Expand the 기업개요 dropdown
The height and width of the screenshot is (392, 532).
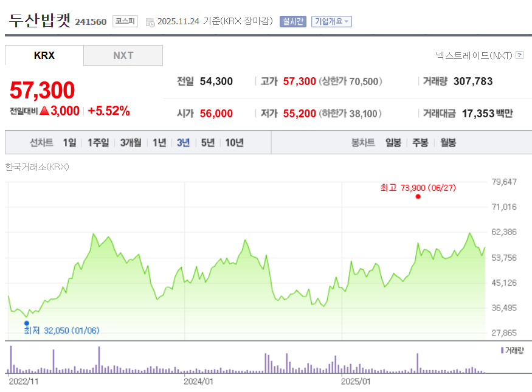(331, 21)
